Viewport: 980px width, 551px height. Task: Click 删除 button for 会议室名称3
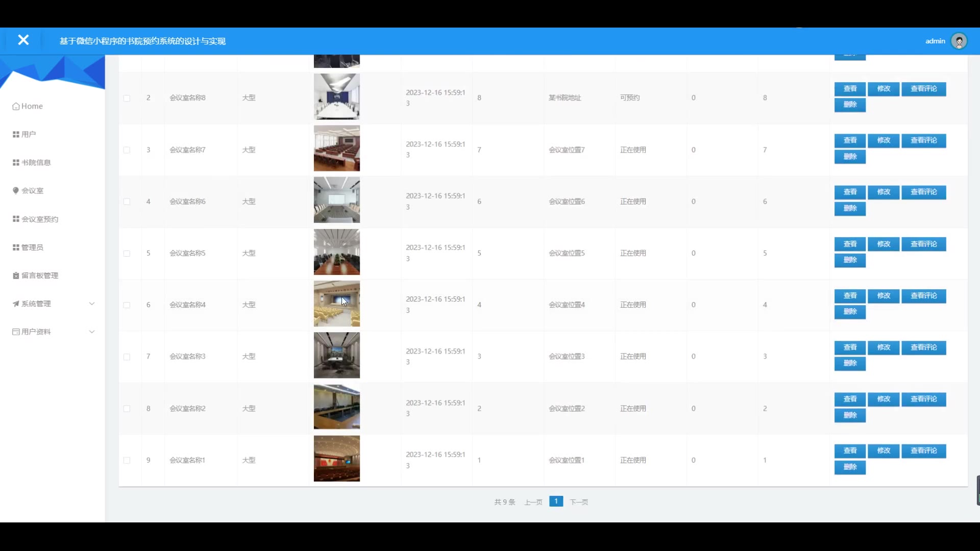850,363
